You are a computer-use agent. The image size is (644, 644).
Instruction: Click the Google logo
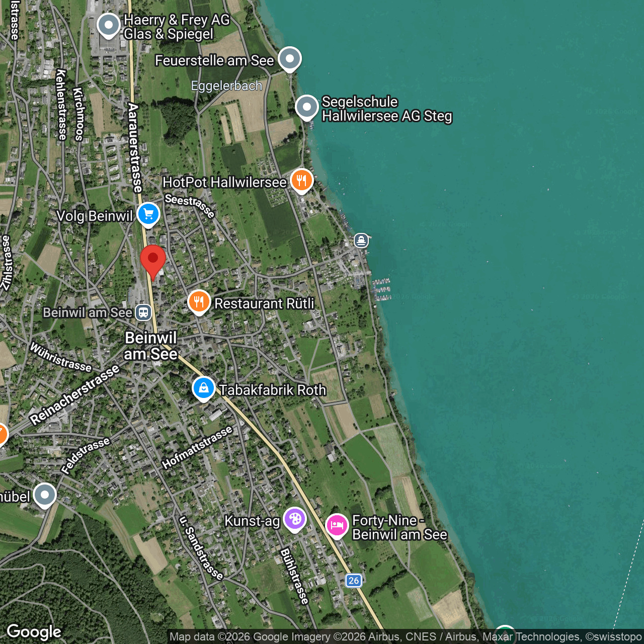click(x=34, y=632)
